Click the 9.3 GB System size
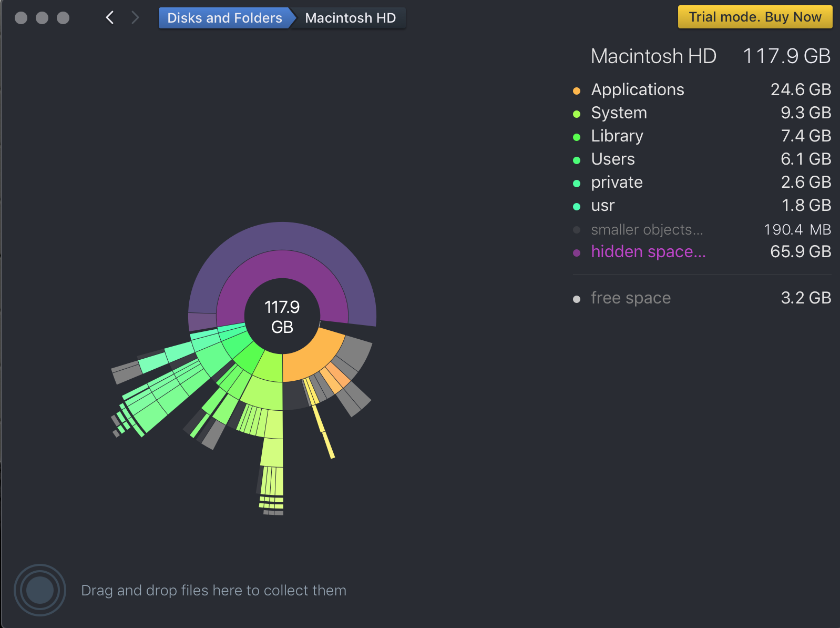This screenshot has height=628, width=840. coord(806,113)
